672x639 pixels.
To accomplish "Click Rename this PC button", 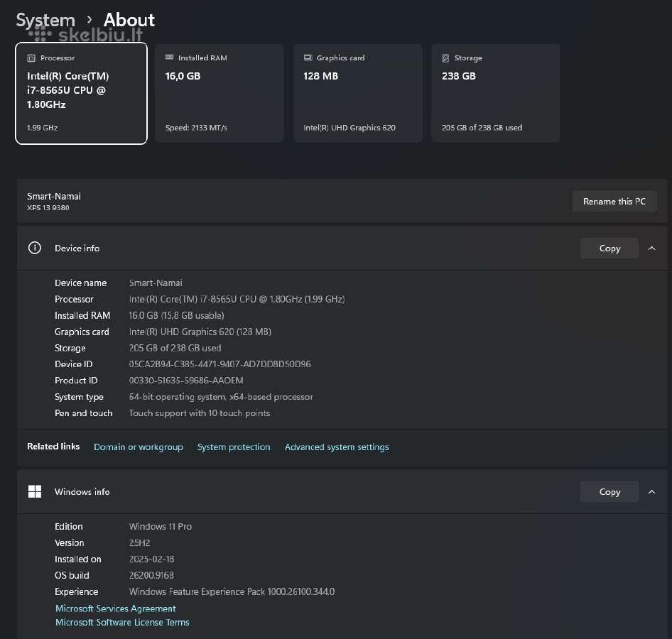I will [614, 202].
